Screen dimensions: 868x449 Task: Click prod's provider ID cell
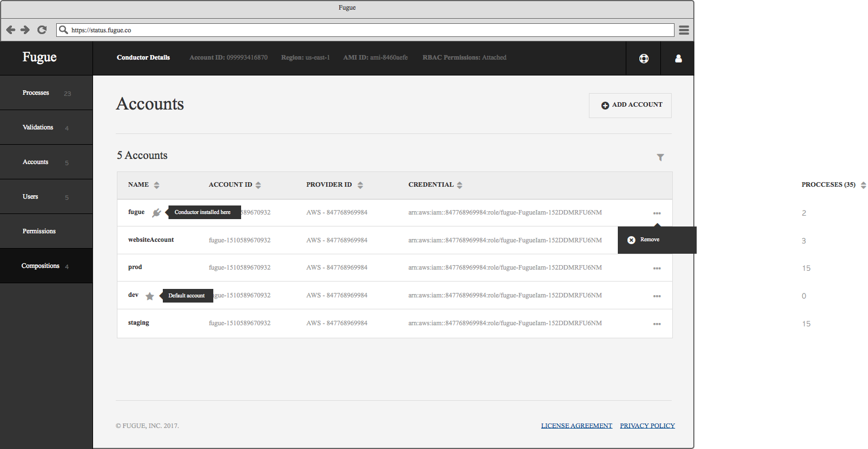click(337, 267)
